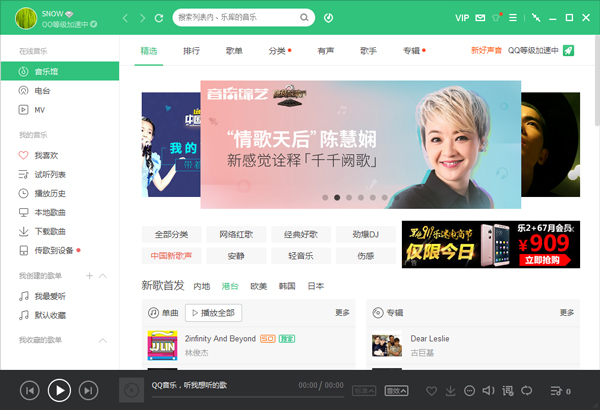Screen dimensions: 600x410
Task: Select the first banner carousel dot
Action: (x=325, y=198)
